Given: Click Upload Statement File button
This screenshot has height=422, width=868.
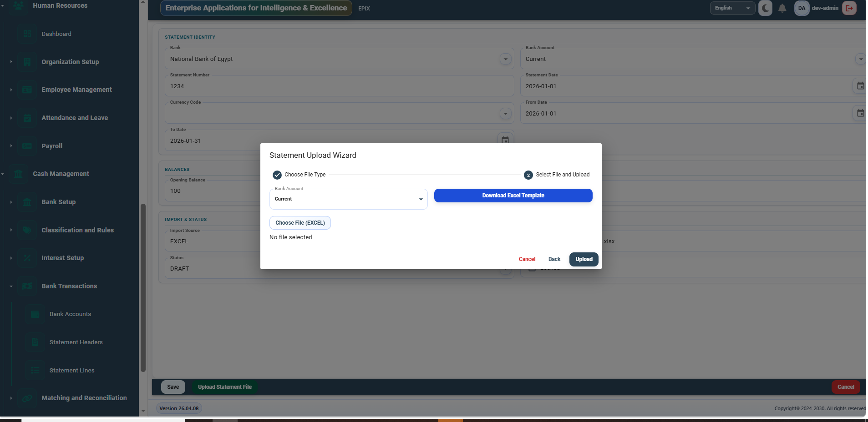Looking at the screenshot, I should 224,387.
